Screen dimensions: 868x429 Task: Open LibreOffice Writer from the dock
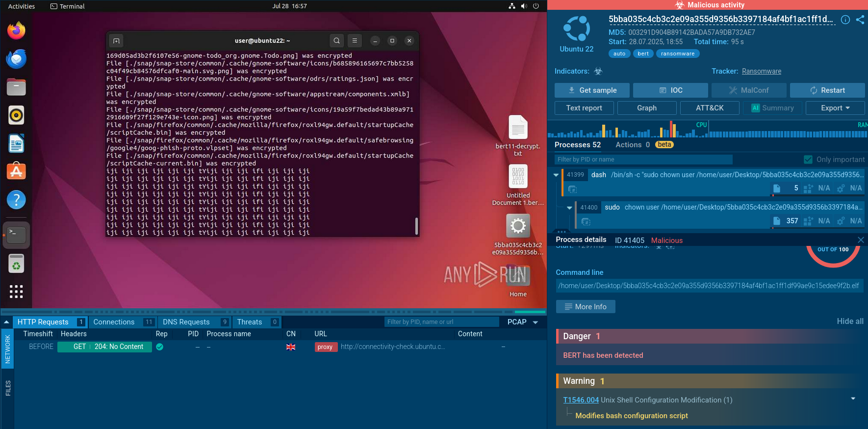tap(16, 143)
